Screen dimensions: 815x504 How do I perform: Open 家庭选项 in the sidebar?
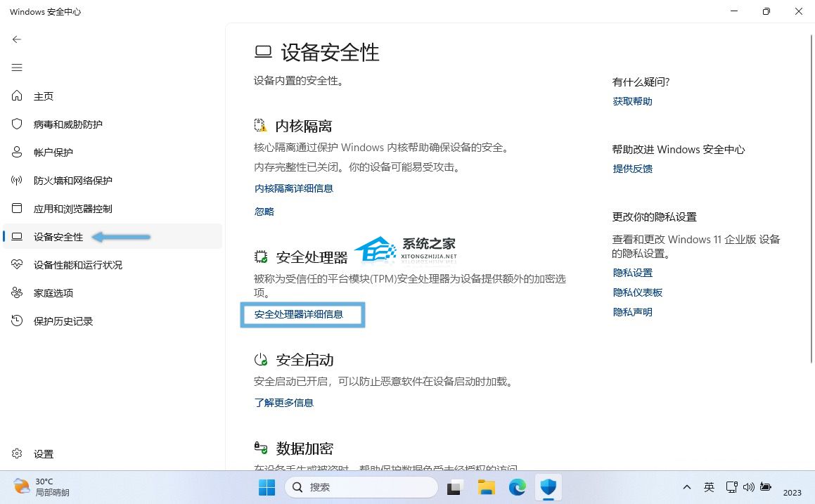(53, 292)
